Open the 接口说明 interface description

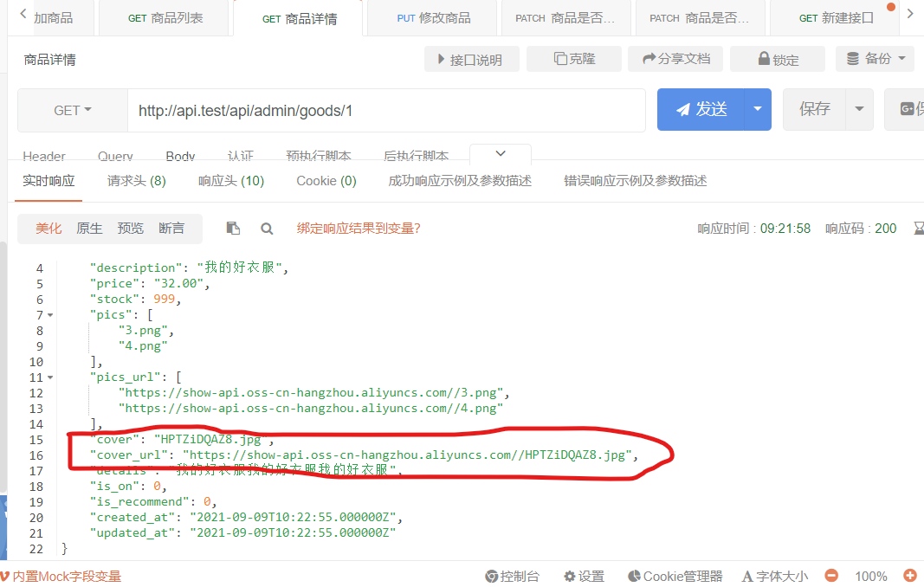click(471, 58)
